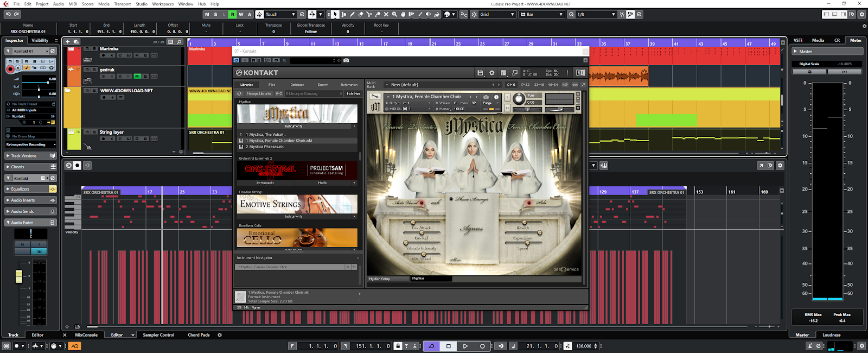The image size is (868, 353).
Task: Select the Play speaker tool
Action: 428,15
